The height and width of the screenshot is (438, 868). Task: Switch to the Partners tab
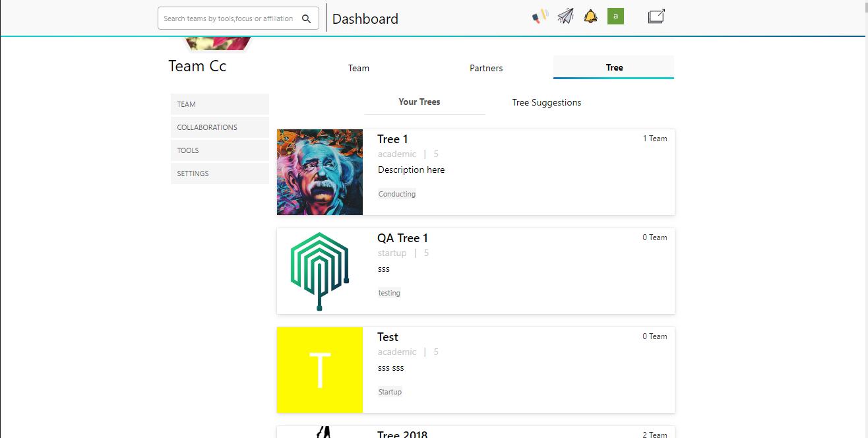pos(486,68)
